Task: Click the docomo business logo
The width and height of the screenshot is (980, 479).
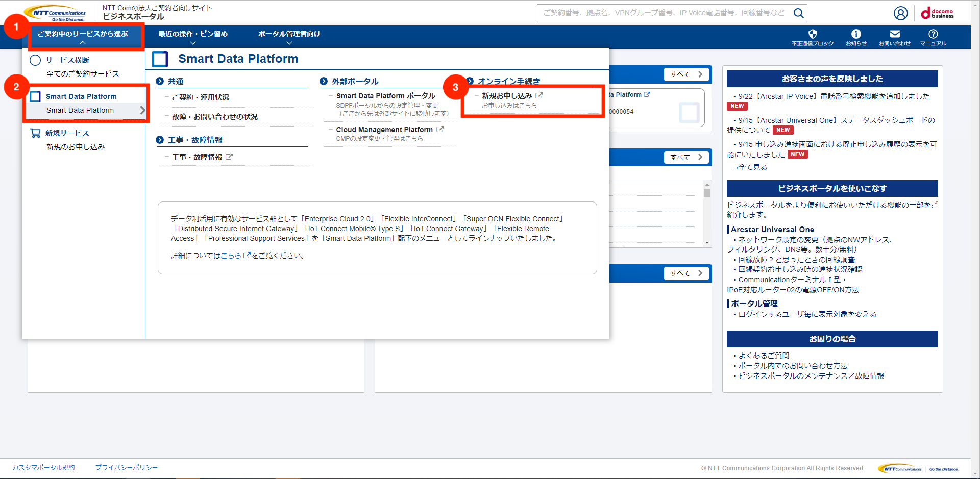Action: [938, 13]
